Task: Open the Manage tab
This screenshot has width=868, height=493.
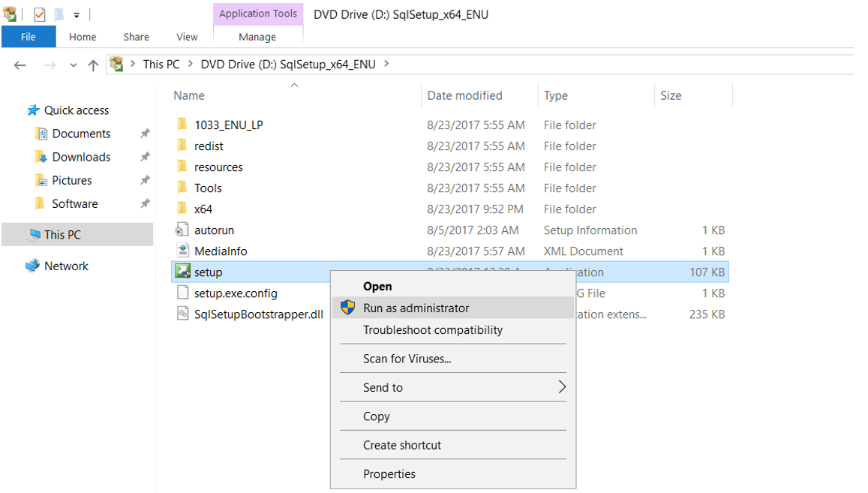Action: tap(257, 37)
